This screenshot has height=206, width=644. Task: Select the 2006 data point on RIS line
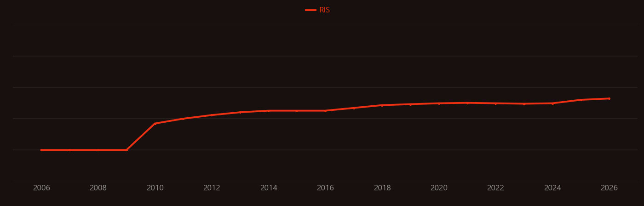[x=41, y=150]
